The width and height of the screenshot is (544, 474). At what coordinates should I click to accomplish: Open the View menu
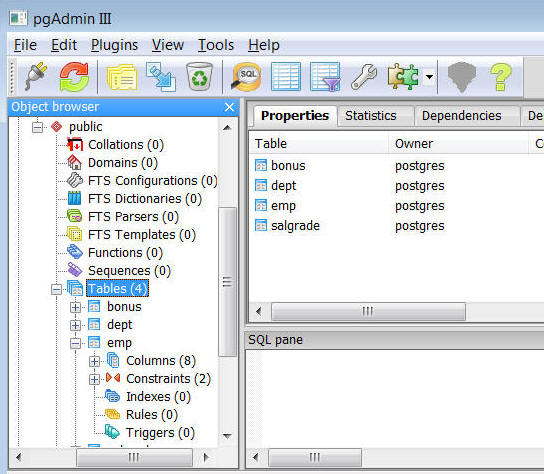click(x=168, y=45)
